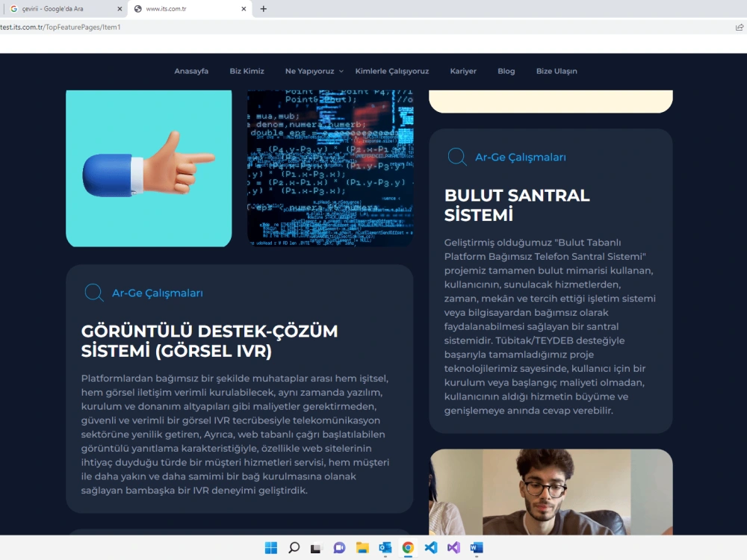The height and width of the screenshot is (560, 747).
Task: Click the blue code screen image
Action: pyautogui.click(x=330, y=169)
